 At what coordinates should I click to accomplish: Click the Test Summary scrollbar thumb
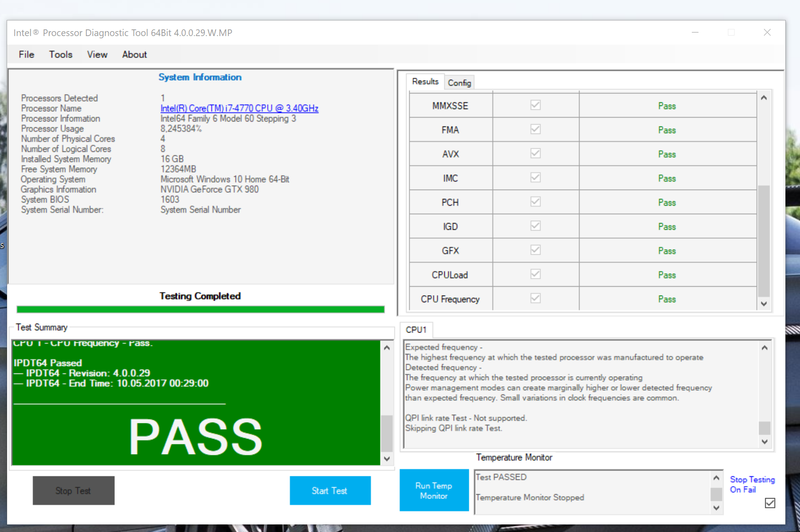(x=387, y=434)
